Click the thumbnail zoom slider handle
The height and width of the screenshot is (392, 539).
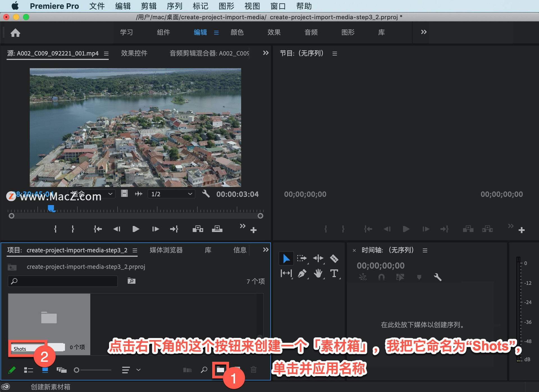point(76,370)
